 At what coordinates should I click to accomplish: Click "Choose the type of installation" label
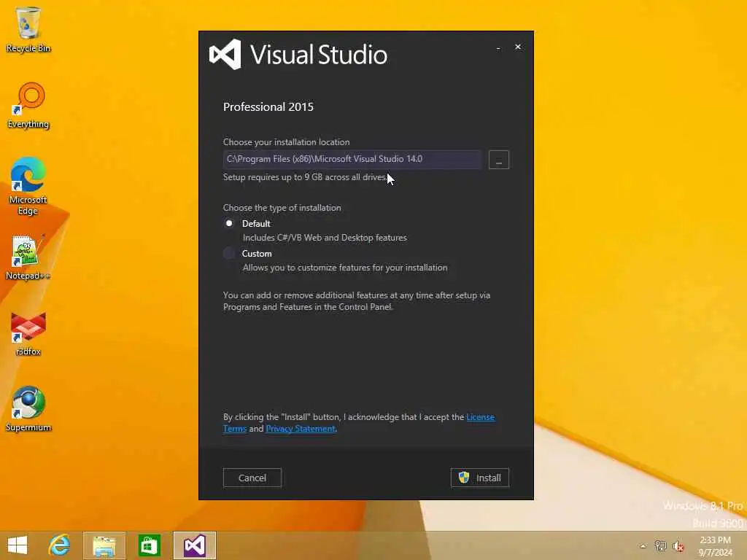point(282,208)
